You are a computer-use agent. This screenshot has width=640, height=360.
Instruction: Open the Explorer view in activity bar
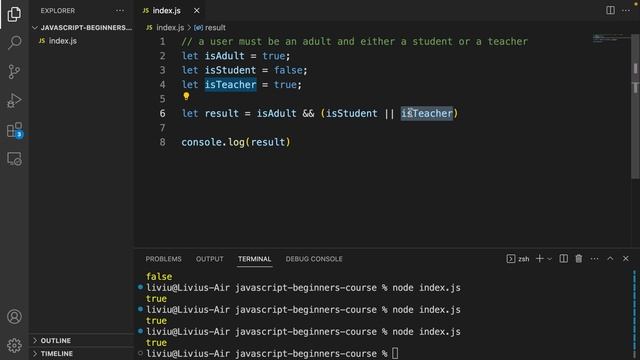14,14
